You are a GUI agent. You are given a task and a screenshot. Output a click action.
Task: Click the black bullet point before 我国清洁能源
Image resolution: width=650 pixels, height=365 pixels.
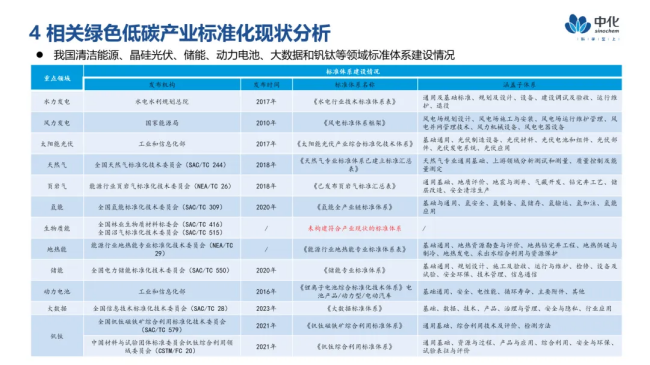pyautogui.click(x=39, y=55)
